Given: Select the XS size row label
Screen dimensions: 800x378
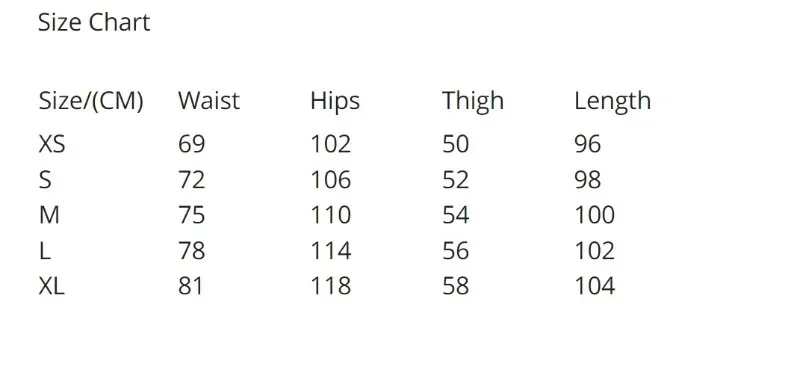Looking at the screenshot, I should [52, 144].
